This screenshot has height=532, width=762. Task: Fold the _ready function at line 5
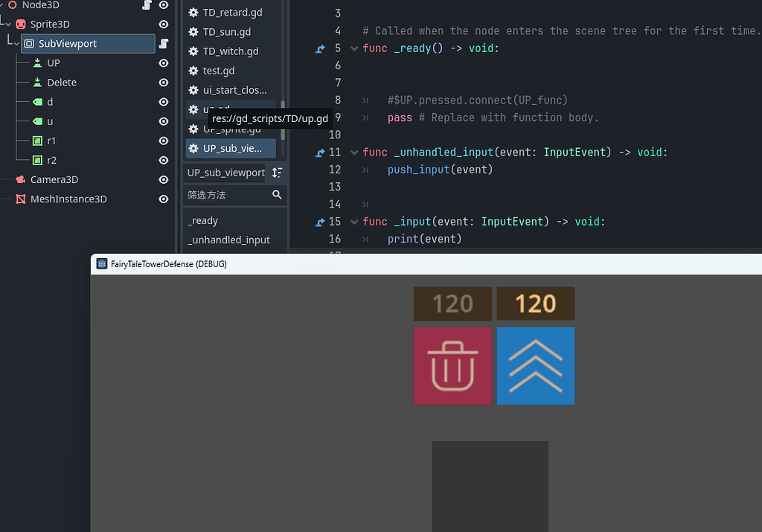[353, 48]
